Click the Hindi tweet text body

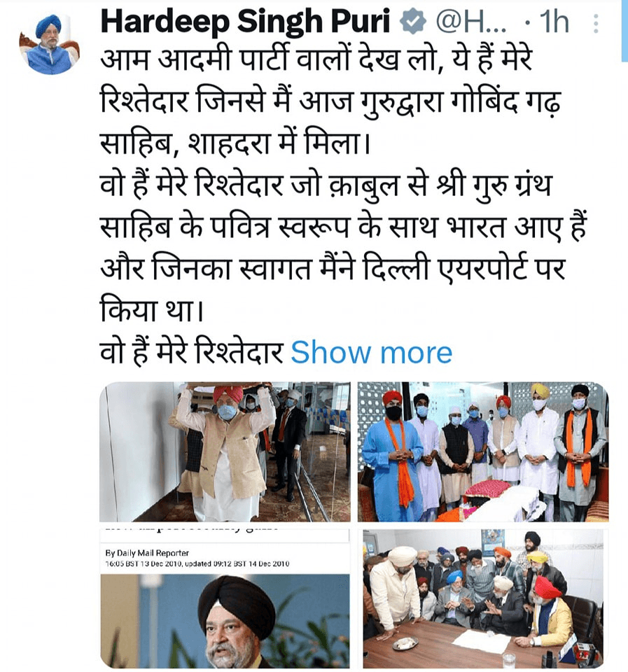(x=343, y=206)
